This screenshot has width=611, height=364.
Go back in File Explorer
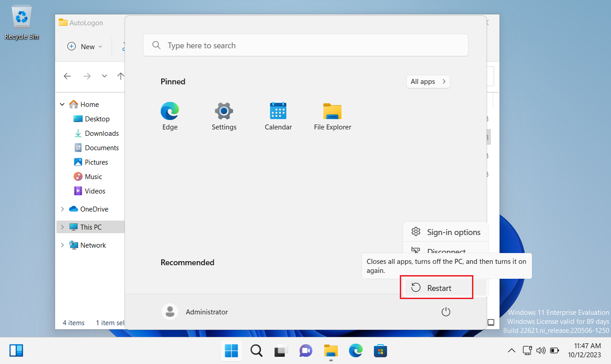(67, 76)
